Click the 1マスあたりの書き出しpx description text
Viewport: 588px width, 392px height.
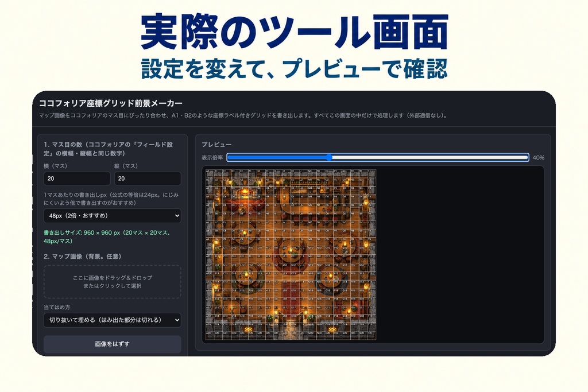click(x=111, y=199)
